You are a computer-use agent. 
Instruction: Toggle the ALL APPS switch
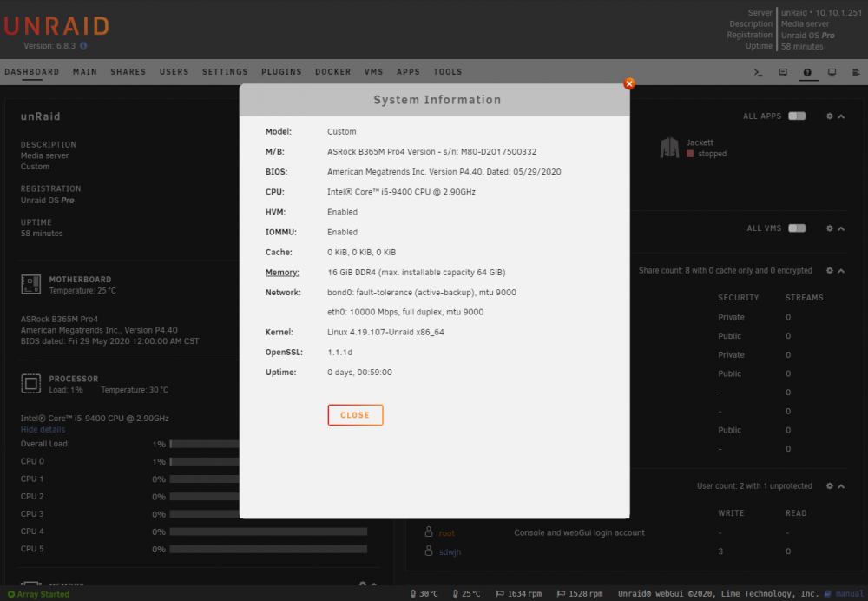click(797, 116)
